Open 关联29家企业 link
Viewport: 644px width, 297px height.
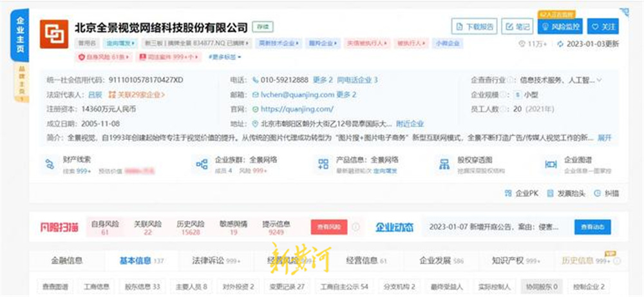[137, 95]
